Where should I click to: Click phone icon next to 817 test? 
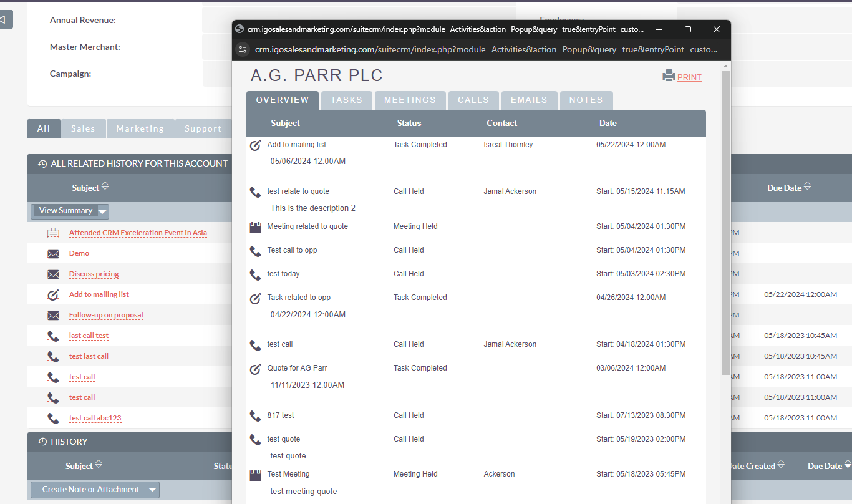pyautogui.click(x=255, y=416)
